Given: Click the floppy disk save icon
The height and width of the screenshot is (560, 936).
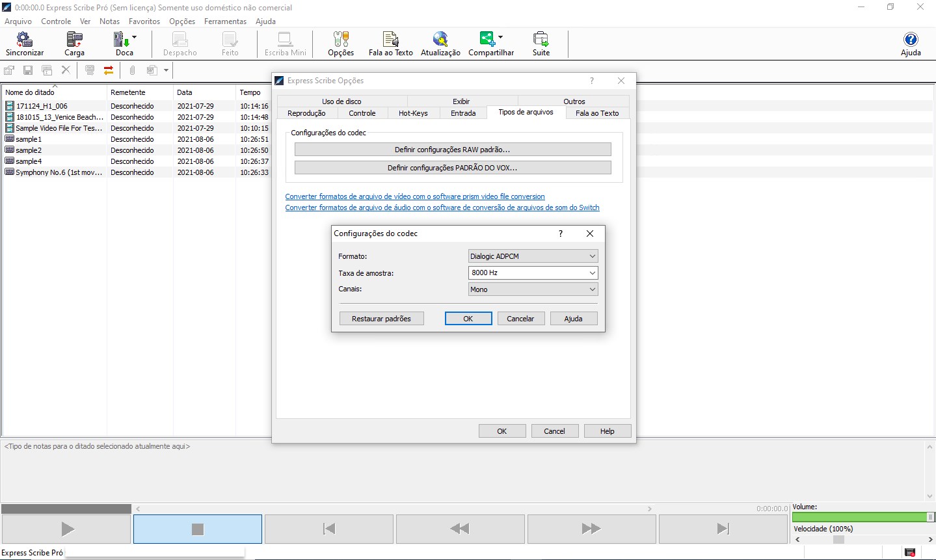Looking at the screenshot, I should (28, 70).
